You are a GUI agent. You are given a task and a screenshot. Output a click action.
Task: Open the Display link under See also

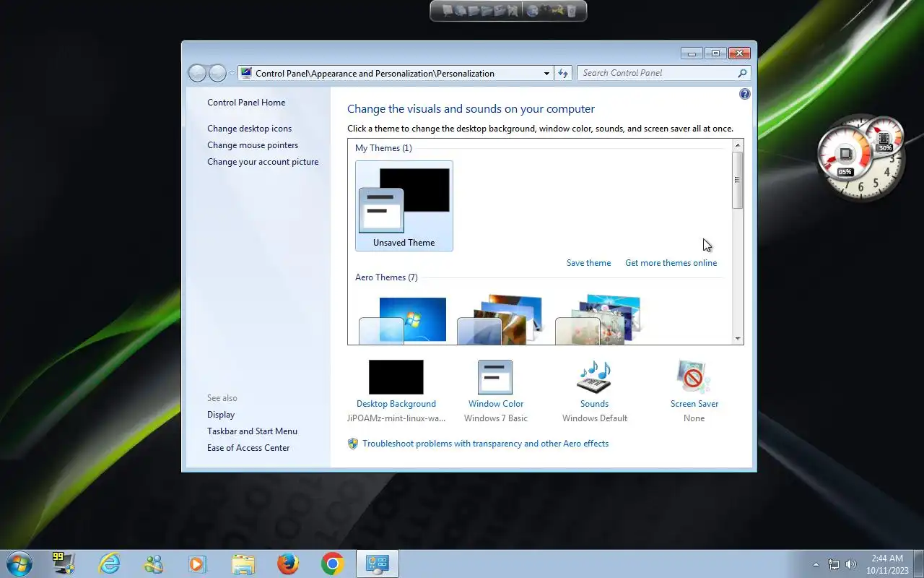221,415
